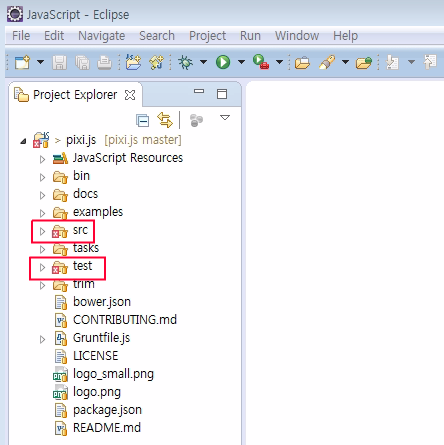Click the Save All icon
The height and width of the screenshot is (445, 444).
click(x=82, y=62)
